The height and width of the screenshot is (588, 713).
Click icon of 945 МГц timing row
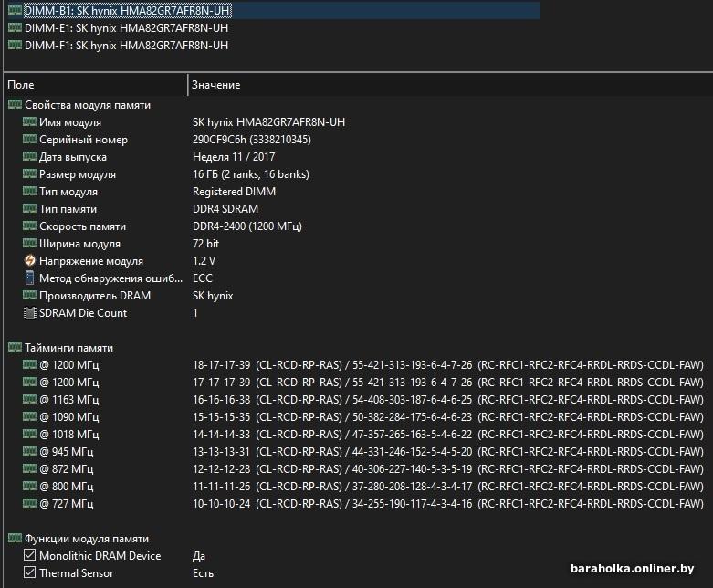(29, 451)
